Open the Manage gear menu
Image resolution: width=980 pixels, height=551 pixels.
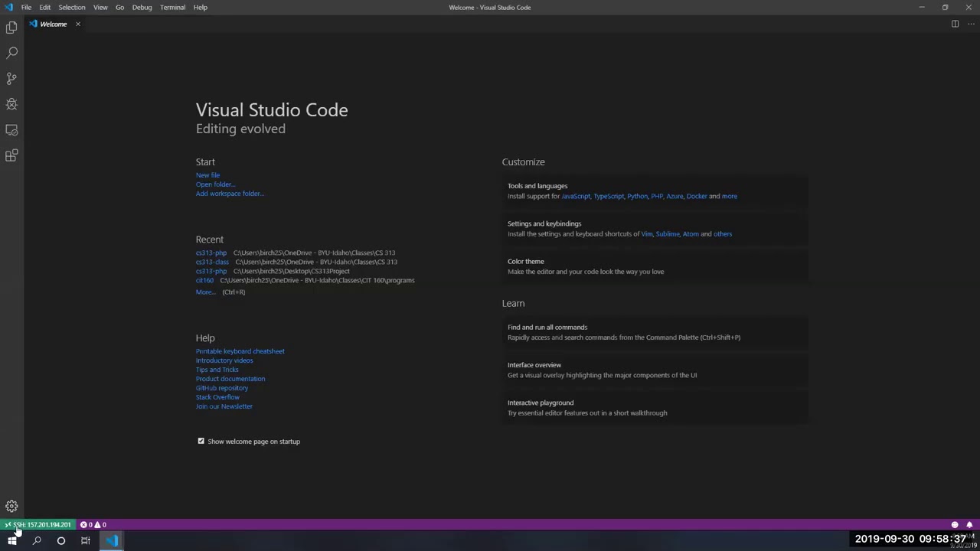11,506
